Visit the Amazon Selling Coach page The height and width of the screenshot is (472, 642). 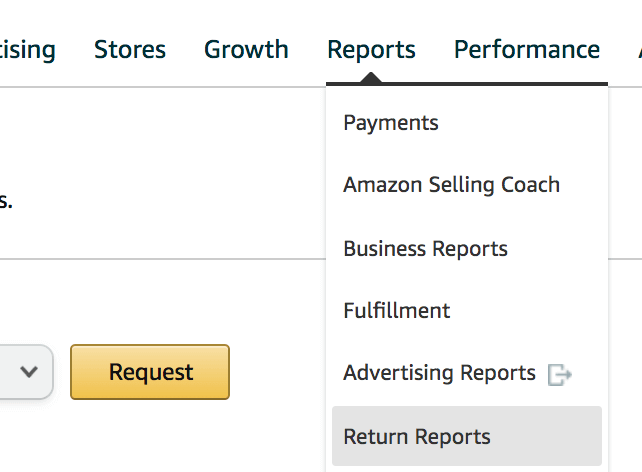[451, 185]
